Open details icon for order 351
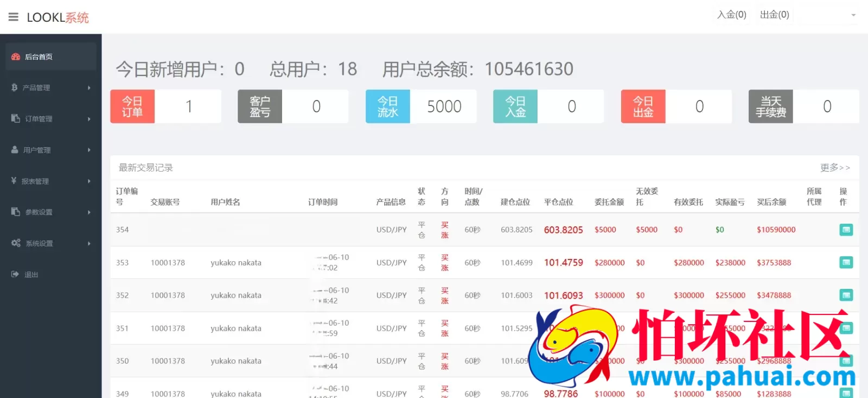 coord(846,328)
